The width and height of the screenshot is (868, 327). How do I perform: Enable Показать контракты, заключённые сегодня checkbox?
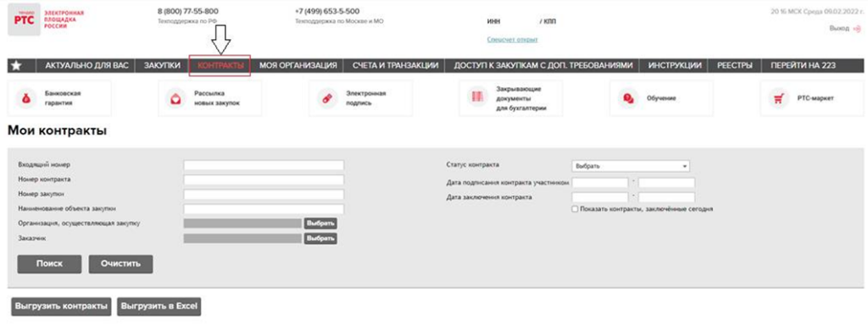tap(576, 209)
